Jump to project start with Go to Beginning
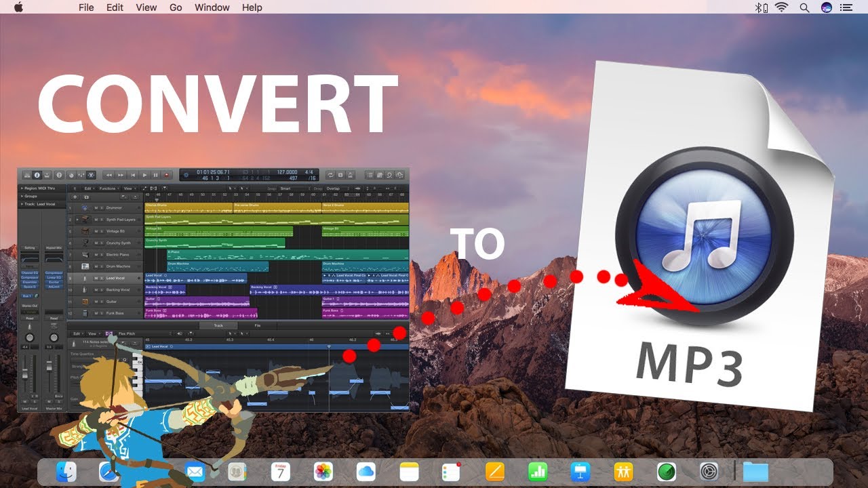The image size is (868, 488). [x=133, y=176]
